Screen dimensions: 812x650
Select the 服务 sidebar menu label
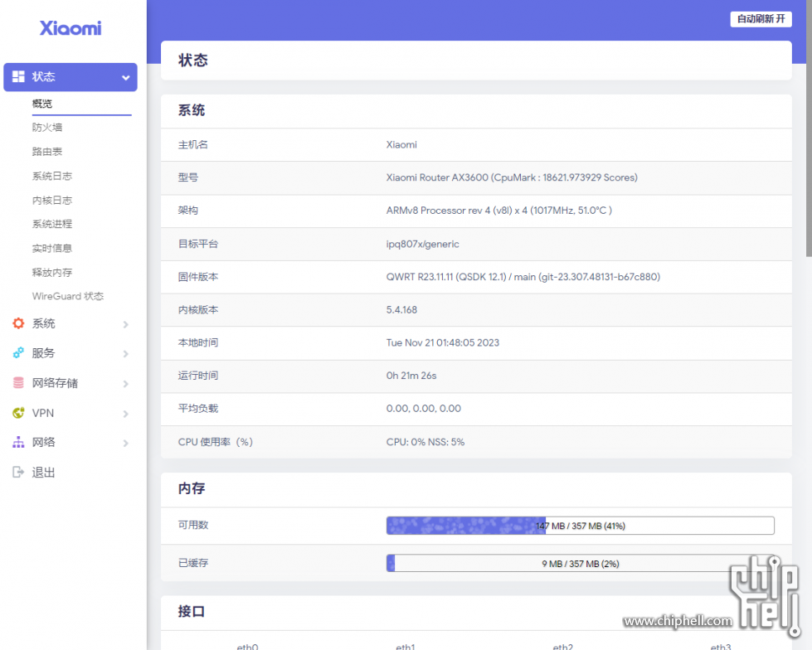[43, 353]
